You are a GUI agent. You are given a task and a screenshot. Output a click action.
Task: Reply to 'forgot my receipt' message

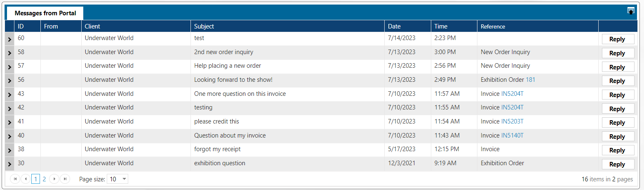tap(617, 150)
